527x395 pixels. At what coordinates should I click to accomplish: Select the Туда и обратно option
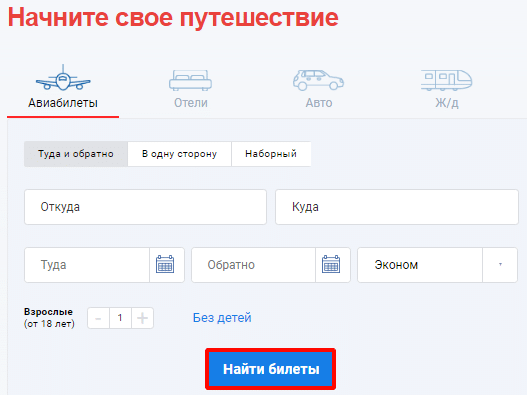(x=76, y=154)
